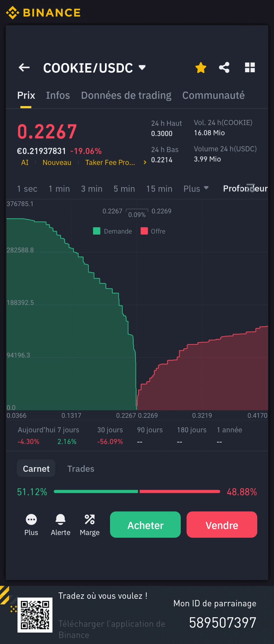Share this pair with the share icon
This screenshot has width=274, height=644.
(224, 67)
